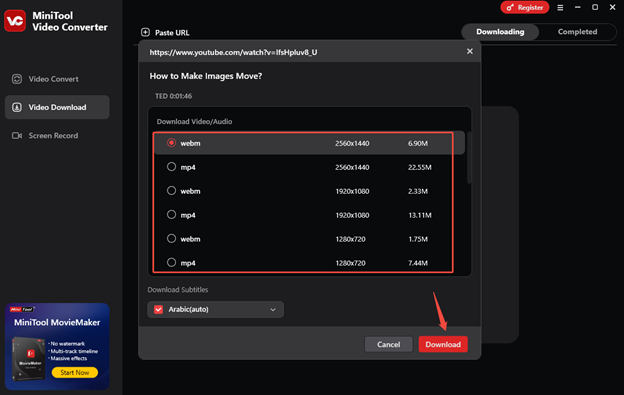Switch to the Downloading tab
Viewport: 624px width, 395px height.
tap(500, 32)
